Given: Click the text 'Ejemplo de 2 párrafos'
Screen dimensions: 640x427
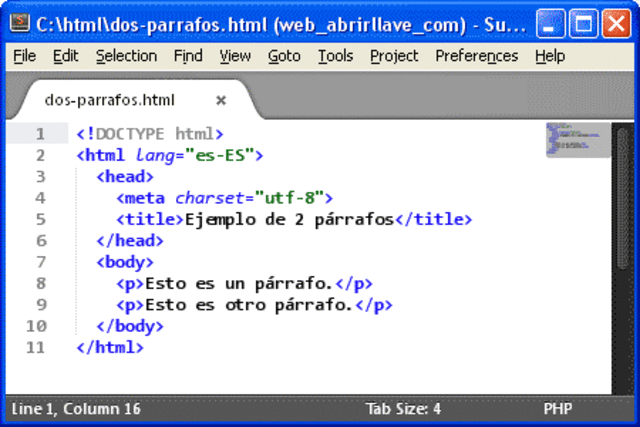Looking at the screenshot, I should [289, 220].
